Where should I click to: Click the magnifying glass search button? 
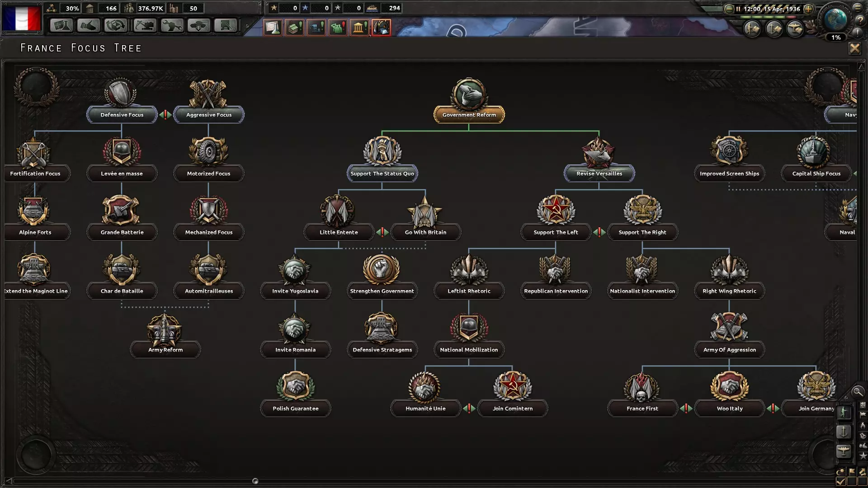click(x=857, y=391)
